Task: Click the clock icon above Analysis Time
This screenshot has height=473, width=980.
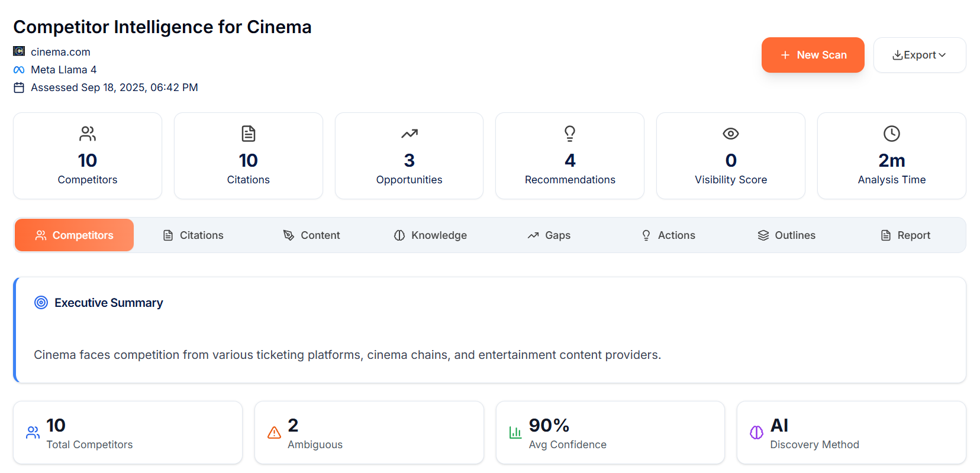Action: pyautogui.click(x=891, y=134)
